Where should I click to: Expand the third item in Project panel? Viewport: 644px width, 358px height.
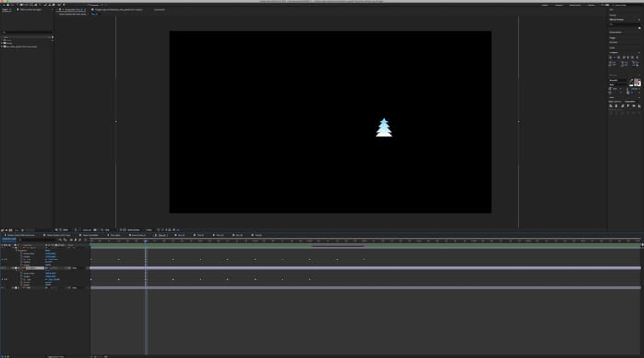2,46
